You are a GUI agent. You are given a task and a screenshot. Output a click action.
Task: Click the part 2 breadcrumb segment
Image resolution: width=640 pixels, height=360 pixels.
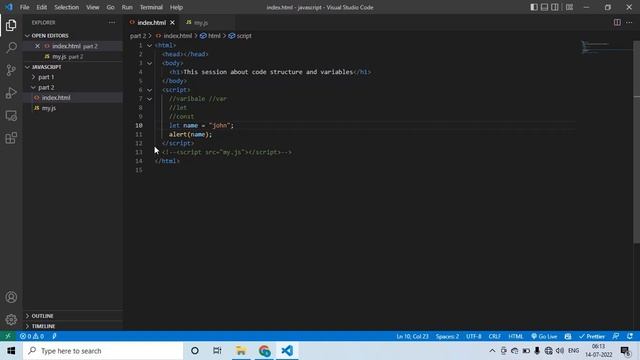[138, 36]
